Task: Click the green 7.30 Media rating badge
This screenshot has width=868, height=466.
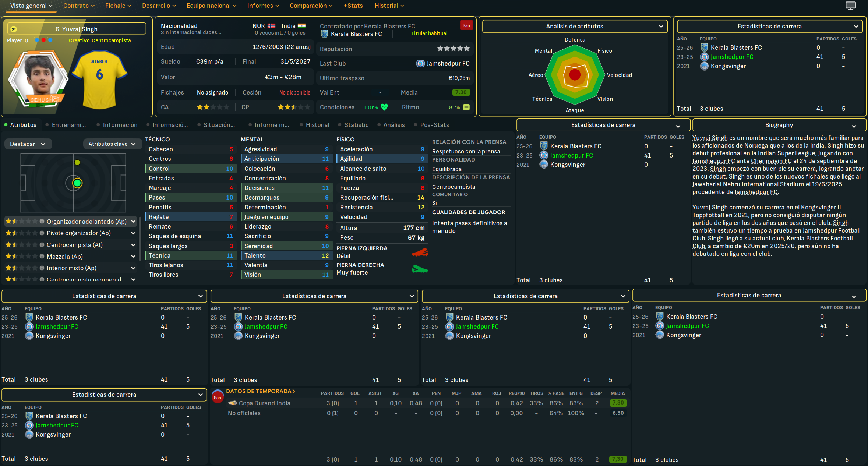Action: click(461, 92)
